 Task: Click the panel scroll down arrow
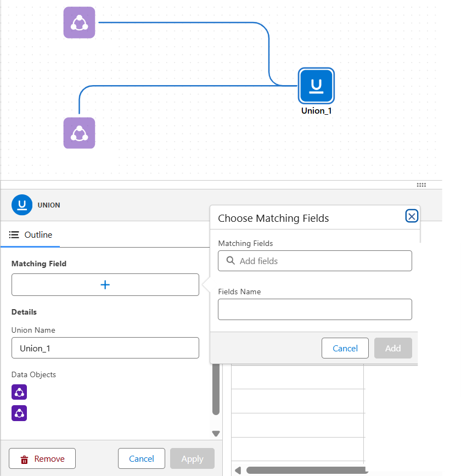point(216,433)
